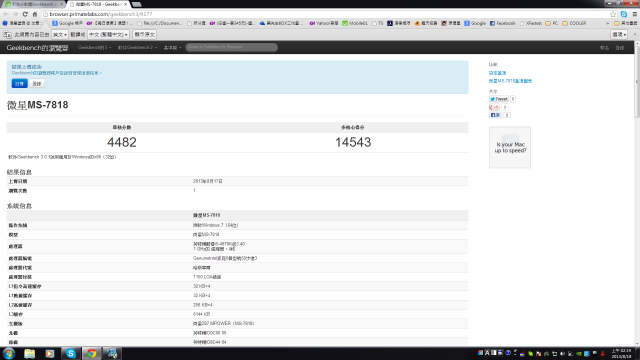The image size is (640, 360).
Task: Reload the page with the refresh icon
Action: pos(25,14)
